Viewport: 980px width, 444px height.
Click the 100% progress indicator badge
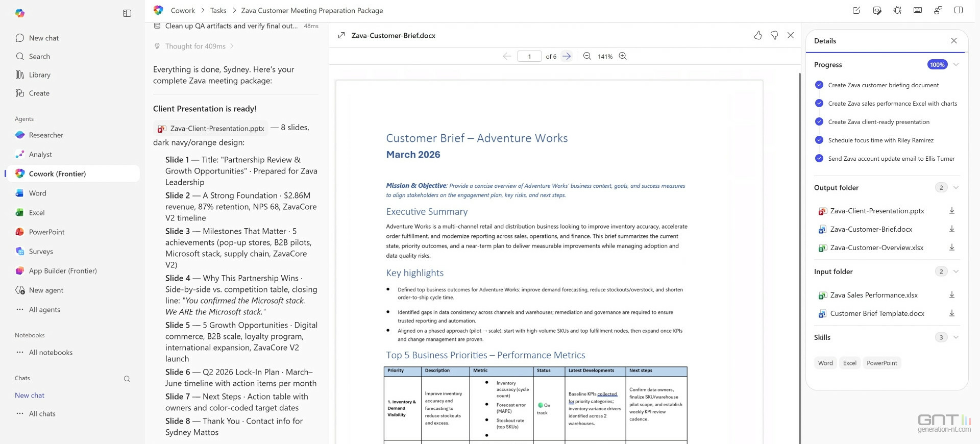point(937,65)
